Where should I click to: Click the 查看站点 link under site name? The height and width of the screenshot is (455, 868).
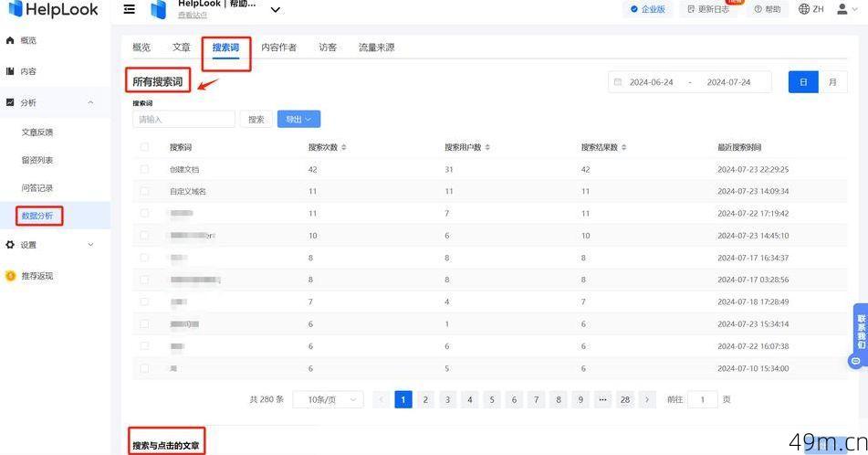[192, 15]
